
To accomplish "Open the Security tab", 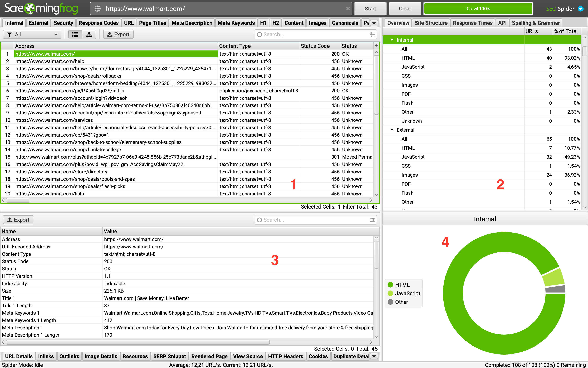I will pos(63,23).
